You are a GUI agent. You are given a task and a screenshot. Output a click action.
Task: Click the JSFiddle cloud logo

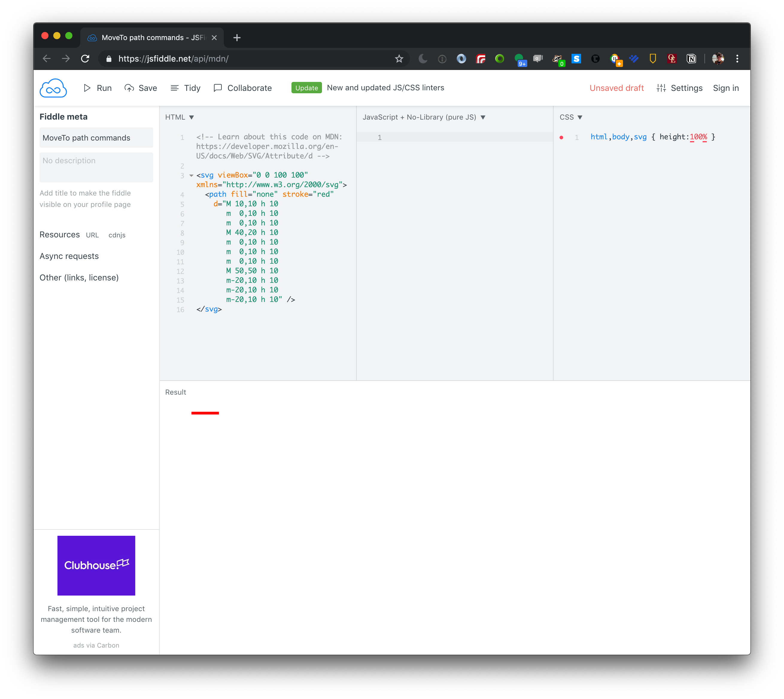point(53,88)
